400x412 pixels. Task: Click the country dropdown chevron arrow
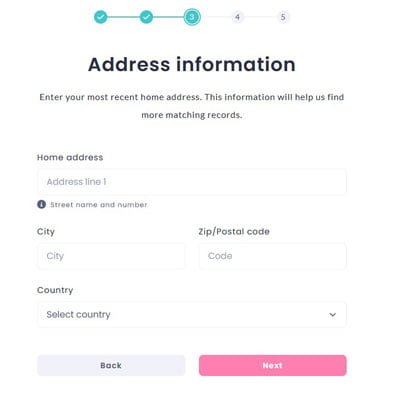point(333,315)
